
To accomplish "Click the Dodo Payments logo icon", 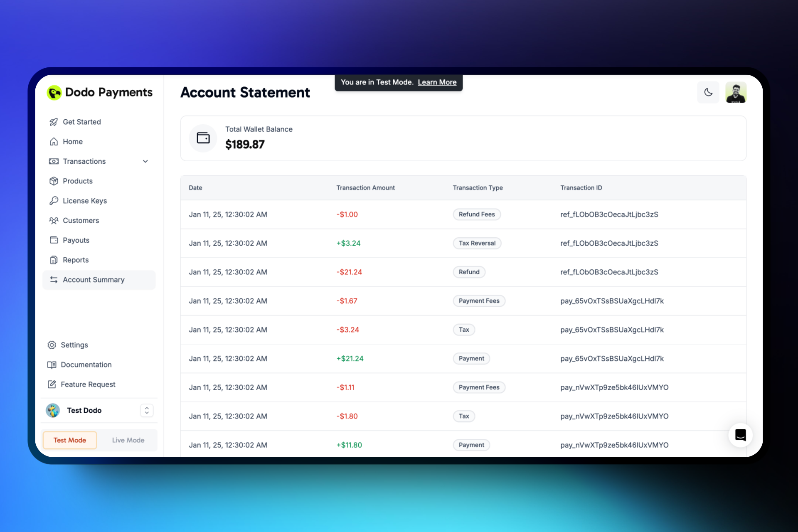I will tap(54, 92).
